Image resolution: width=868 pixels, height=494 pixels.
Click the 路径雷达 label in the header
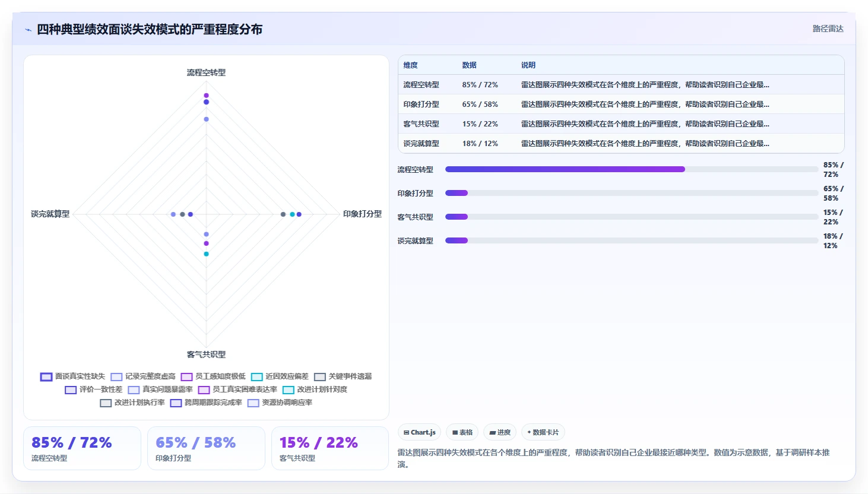point(828,28)
